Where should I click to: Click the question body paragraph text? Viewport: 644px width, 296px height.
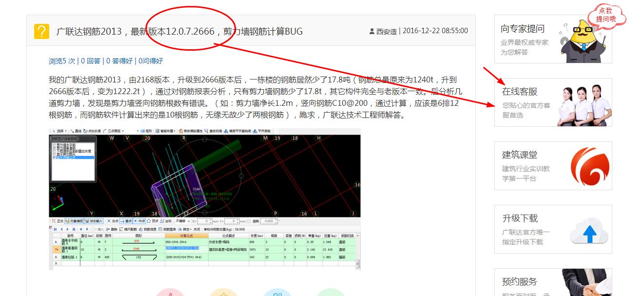pyautogui.click(x=255, y=97)
